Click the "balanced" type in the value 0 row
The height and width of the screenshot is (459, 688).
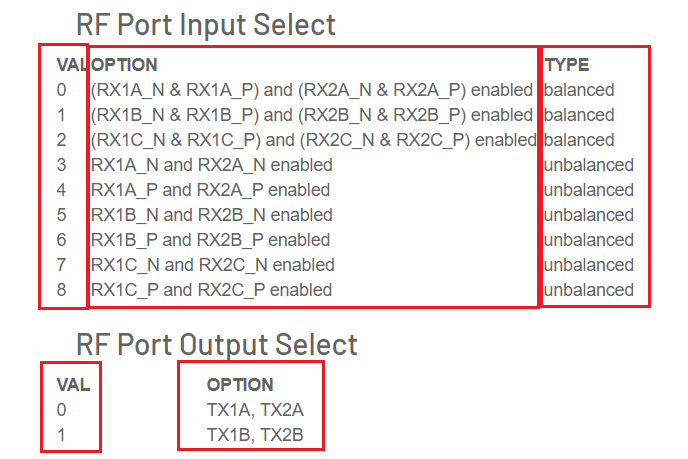pyautogui.click(x=580, y=90)
